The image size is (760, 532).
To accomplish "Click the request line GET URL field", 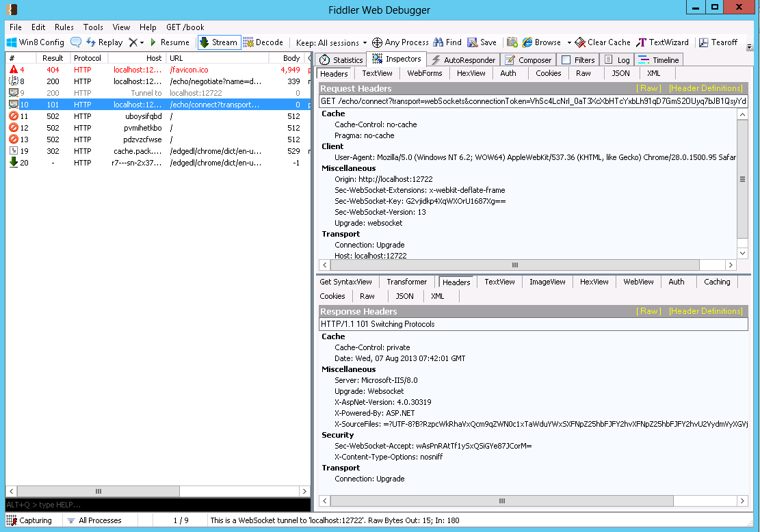I will tap(533, 101).
